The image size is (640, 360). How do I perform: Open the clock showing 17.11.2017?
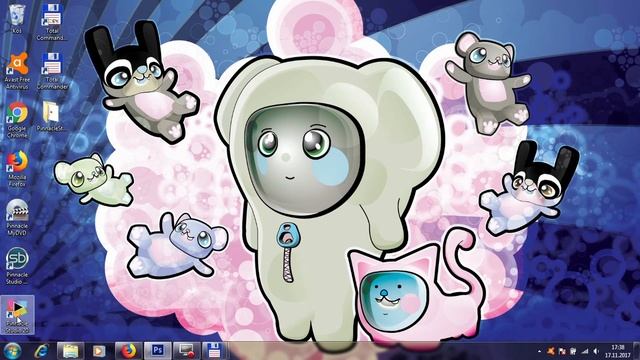click(618, 351)
